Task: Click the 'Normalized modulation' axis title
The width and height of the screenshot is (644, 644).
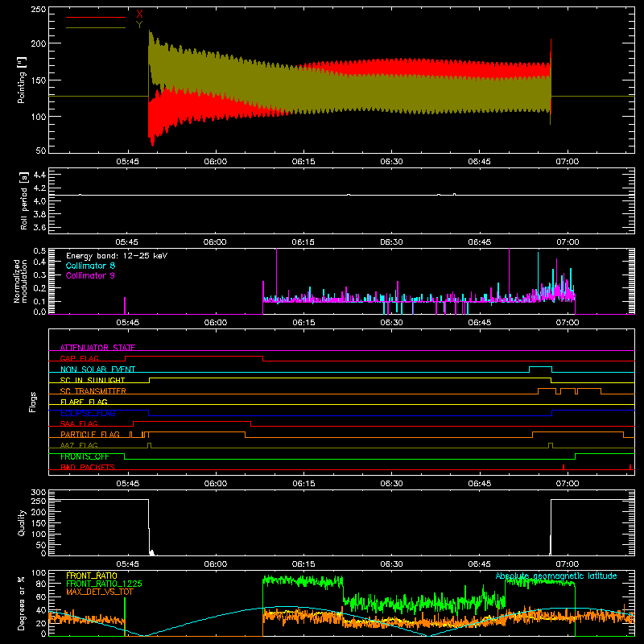Action: (20, 281)
